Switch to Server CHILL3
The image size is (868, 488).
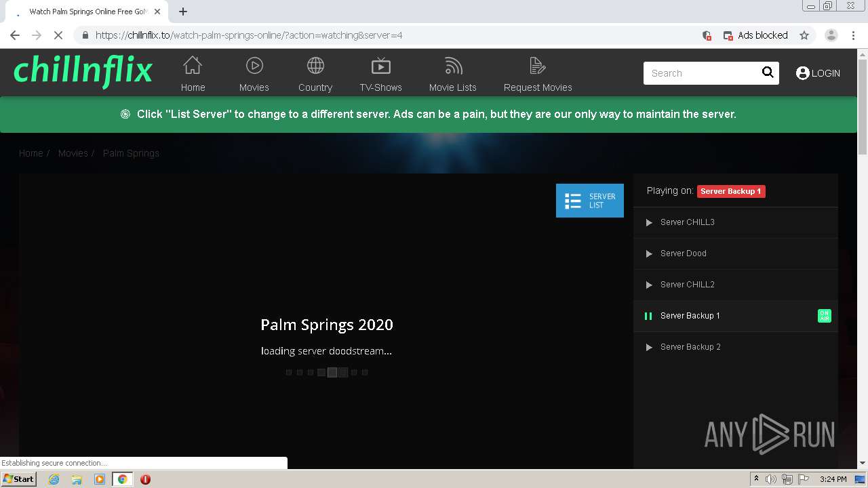pyautogui.click(x=736, y=222)
